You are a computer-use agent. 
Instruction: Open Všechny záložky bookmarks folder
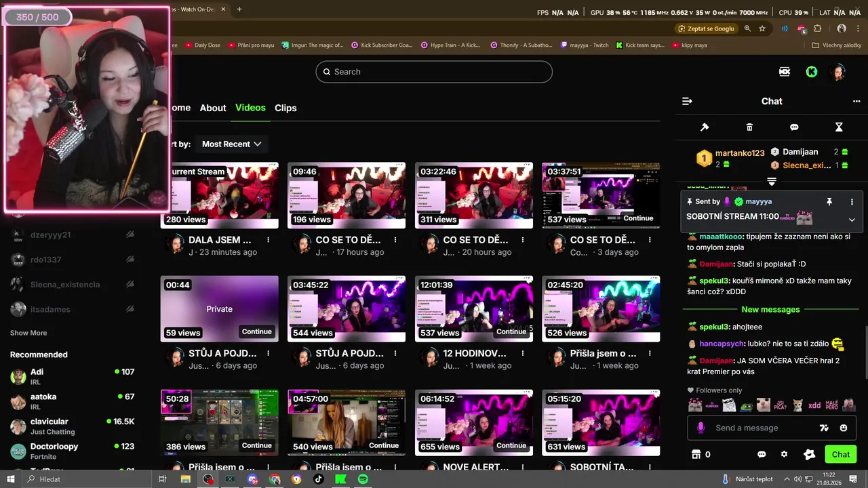[836, 45]
